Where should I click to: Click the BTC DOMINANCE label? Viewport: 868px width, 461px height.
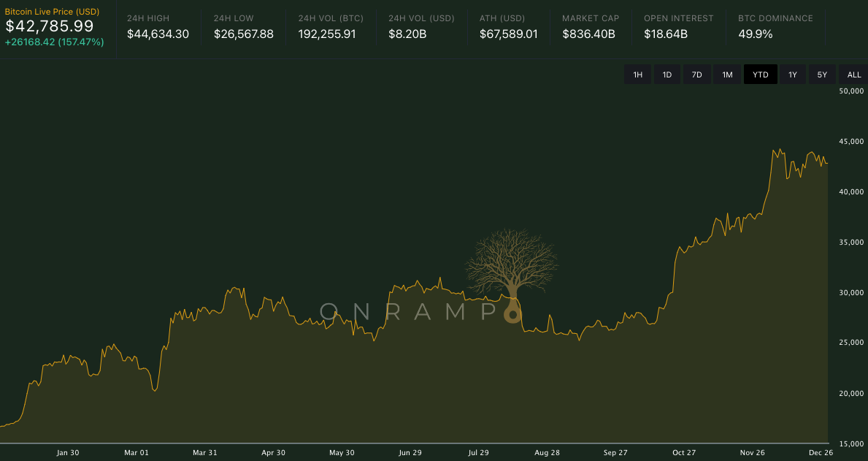point(775,18)
